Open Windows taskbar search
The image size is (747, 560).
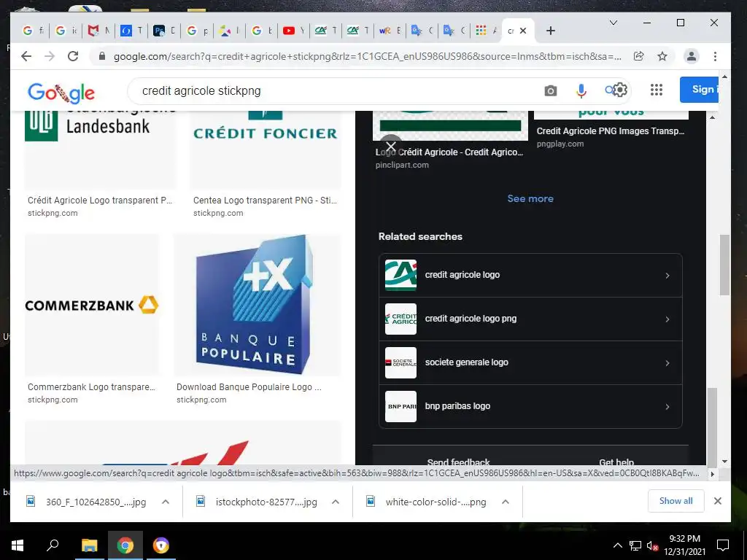click(53, 545)
